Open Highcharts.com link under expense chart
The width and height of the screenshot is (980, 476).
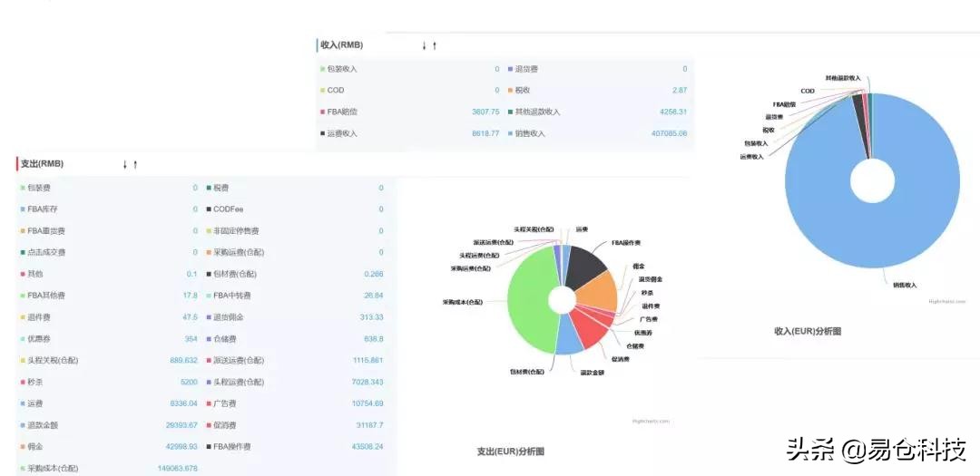pyautogui.click(x=652, y=421)
